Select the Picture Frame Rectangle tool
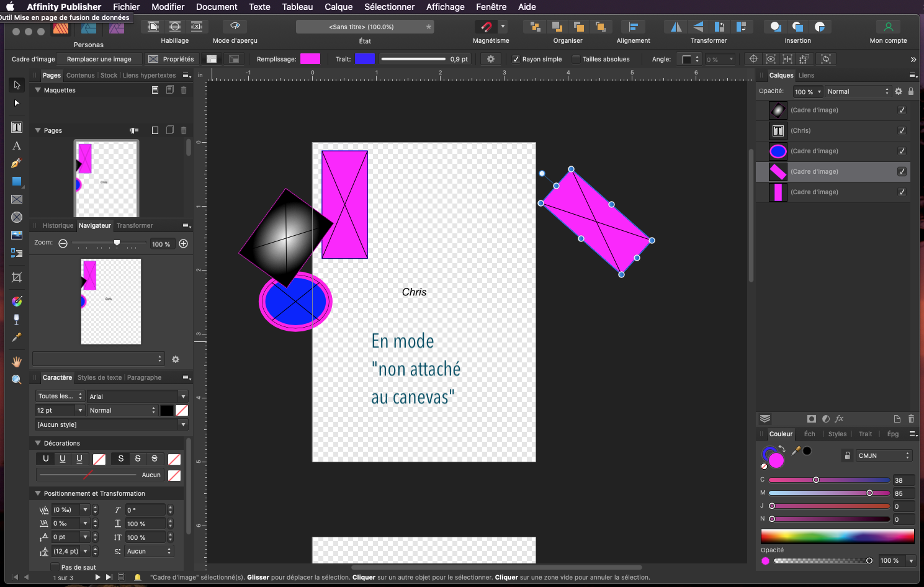This screenshot has height=587, width=924. pos(17,199)
